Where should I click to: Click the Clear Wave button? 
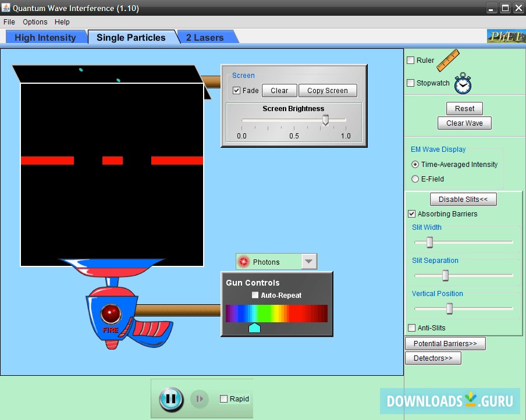coord(464,123)
